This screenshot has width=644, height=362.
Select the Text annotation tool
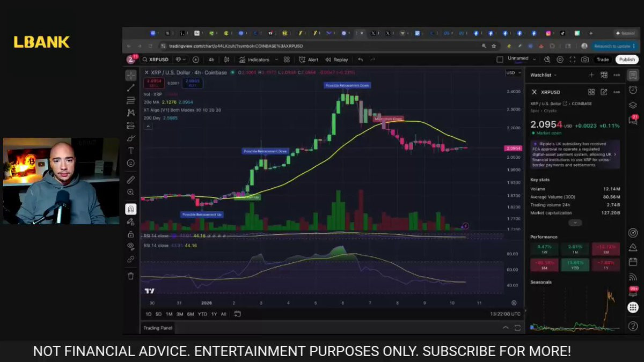[130, 151]
